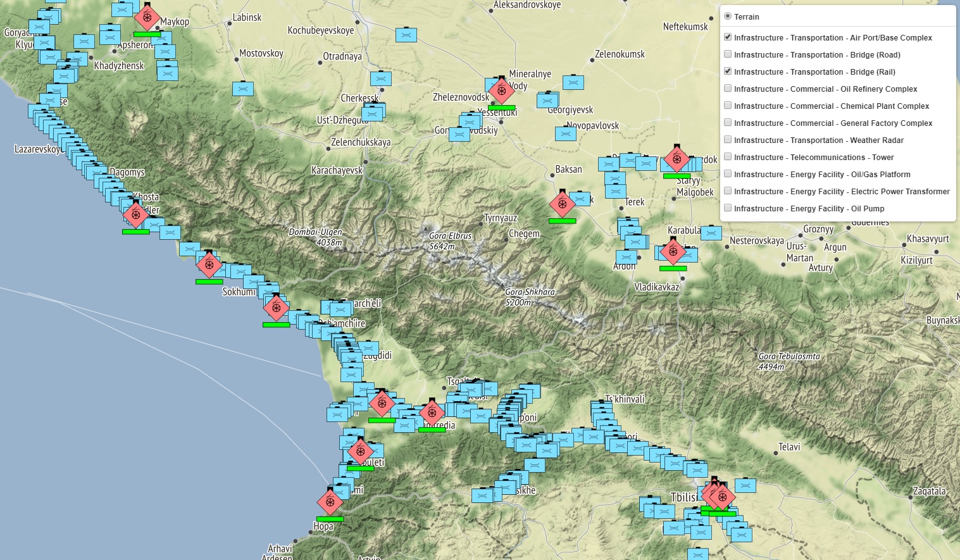960x560 pixels.
Task: Click Gora Tebulosmta 4494m peak label
Action: click(789, 361)
